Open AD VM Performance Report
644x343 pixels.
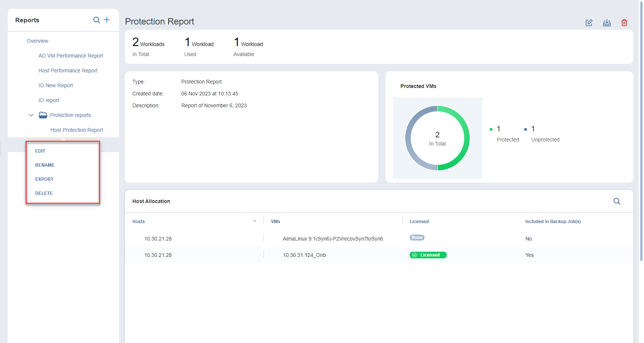coord(71,56)
